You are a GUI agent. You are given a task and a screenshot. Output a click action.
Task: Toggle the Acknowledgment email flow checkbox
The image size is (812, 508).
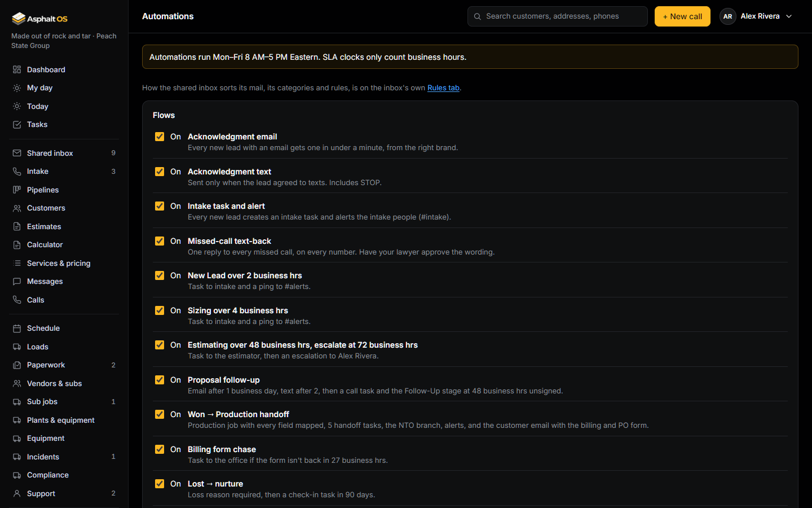click(160, 137)
